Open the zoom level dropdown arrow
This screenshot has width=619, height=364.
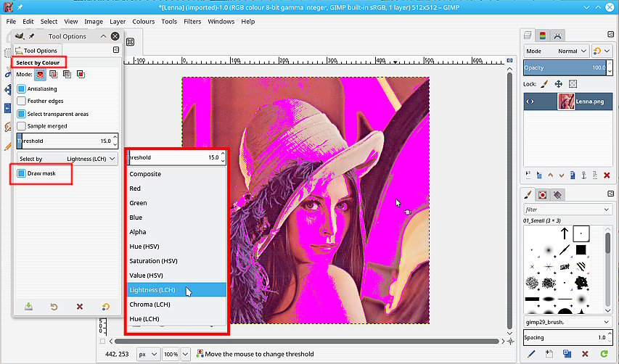(185, 354)
